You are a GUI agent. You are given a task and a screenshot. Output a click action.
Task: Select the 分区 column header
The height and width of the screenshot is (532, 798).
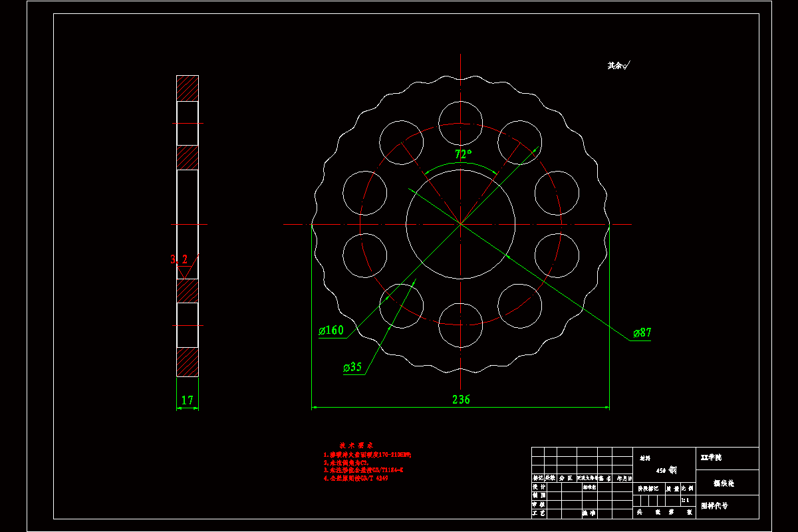coord(566,478)
